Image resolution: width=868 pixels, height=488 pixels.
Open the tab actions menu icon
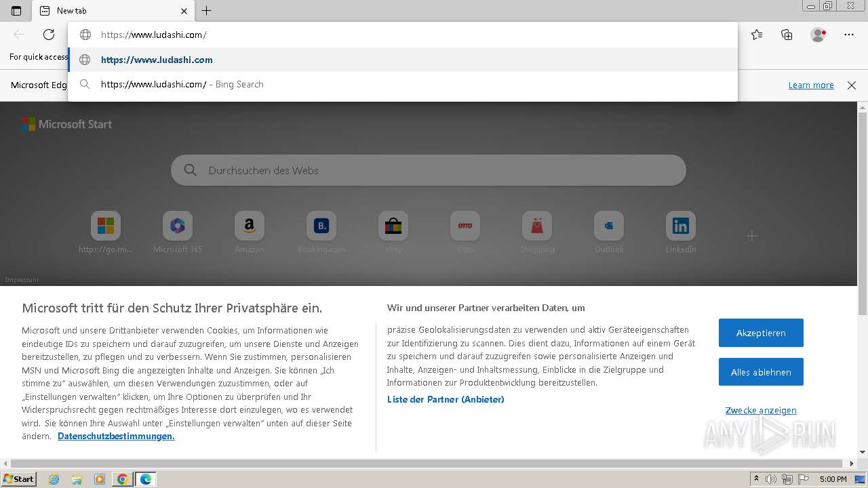pyautogui.click(x=16, y=11)
